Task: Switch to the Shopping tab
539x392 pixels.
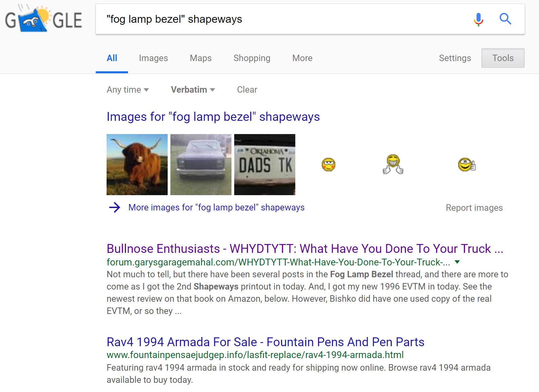Action: (x=252, y=58)
